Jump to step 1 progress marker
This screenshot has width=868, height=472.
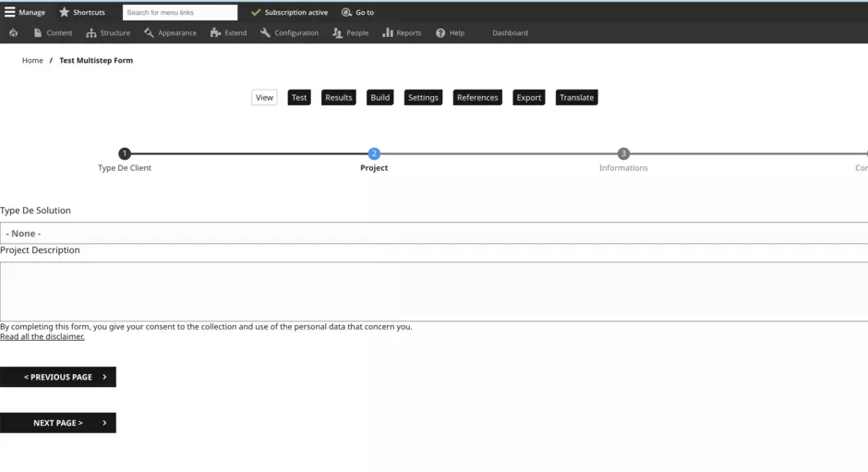point(125,153)
